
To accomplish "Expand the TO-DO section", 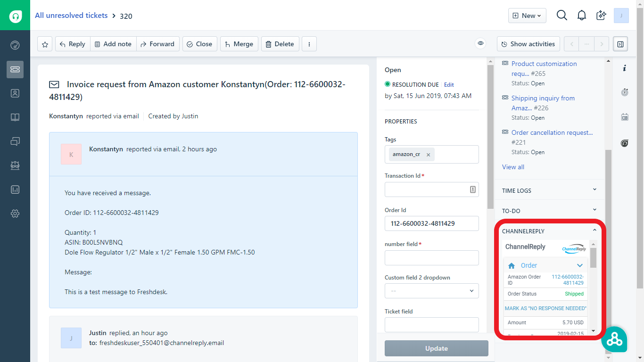I will (549, 211).
